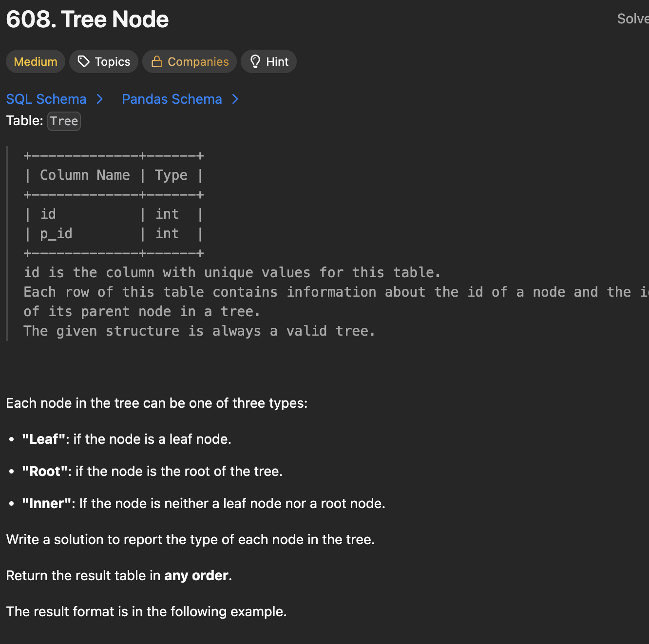Click the Tree table name code label
The image size is (649, 644).
point(64,121)
